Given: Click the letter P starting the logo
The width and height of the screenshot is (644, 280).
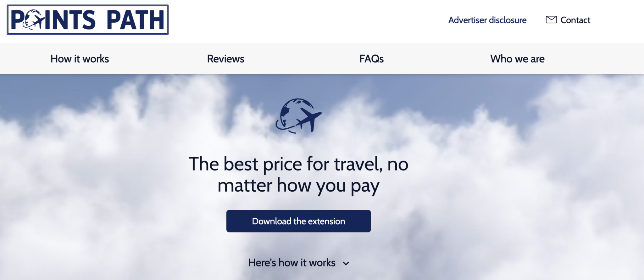Looking at the screenshot, I should pyautogui.click(x=17, y=20).
